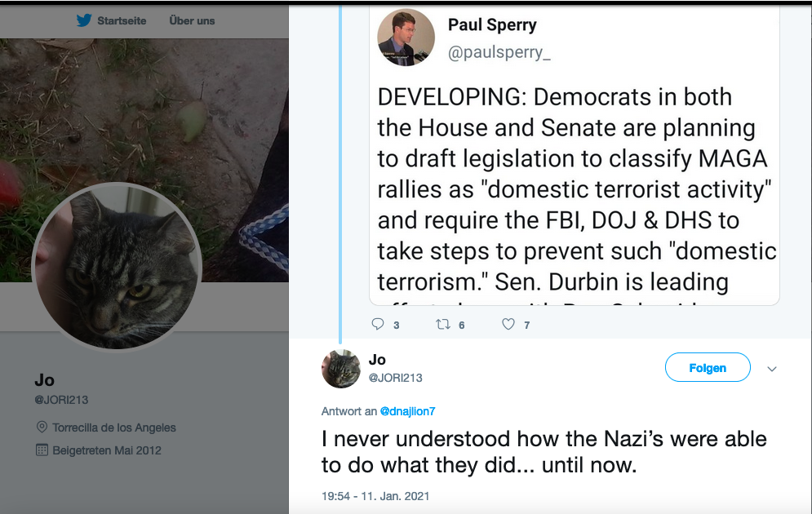This screenshot has width=812, height=514.
Task: Expand the tweet options chevron
Action: pos(772,369)
